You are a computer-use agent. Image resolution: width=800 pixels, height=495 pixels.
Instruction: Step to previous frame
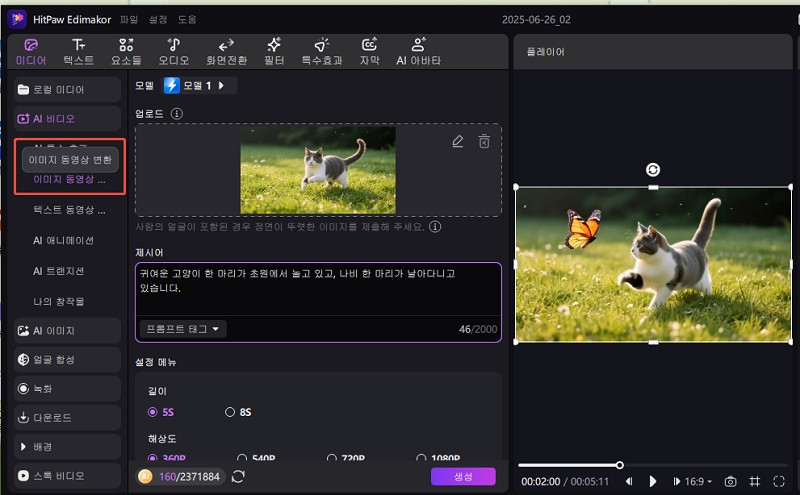[x=629, y=481]
